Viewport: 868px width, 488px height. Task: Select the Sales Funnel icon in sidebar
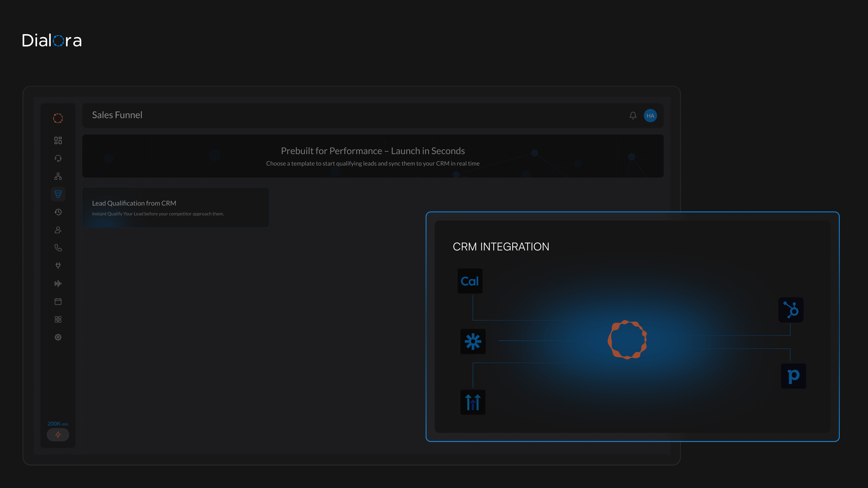58,194
